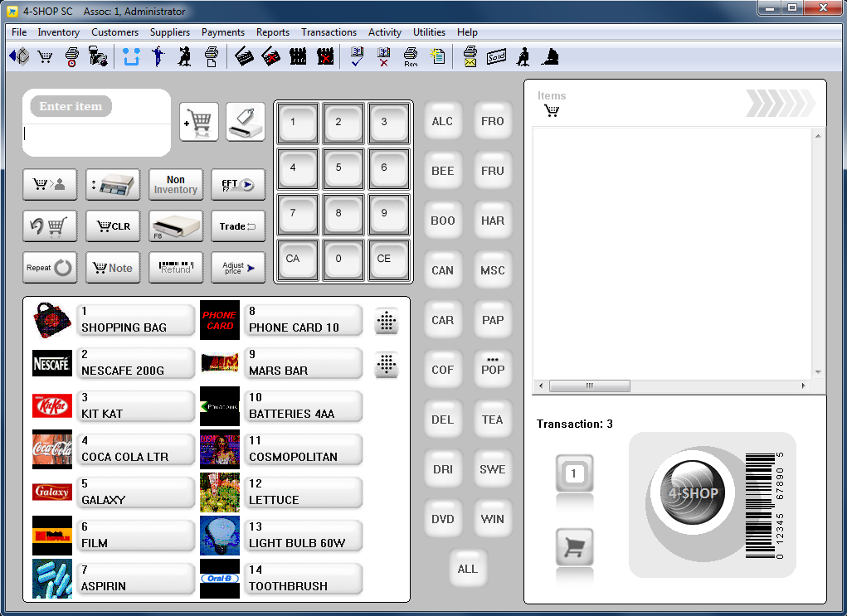Click the book with blue checkmark icon

point(357,56)
